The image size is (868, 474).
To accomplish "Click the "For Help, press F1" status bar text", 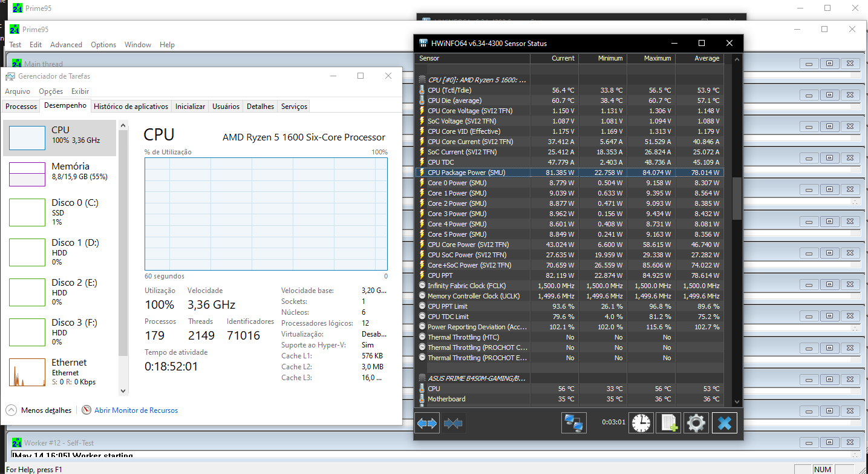I will [x=34, y=469].
